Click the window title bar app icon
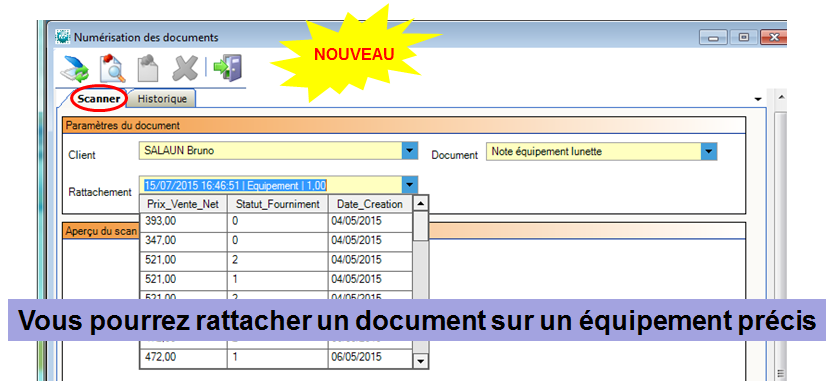 [x=63, y=38]
